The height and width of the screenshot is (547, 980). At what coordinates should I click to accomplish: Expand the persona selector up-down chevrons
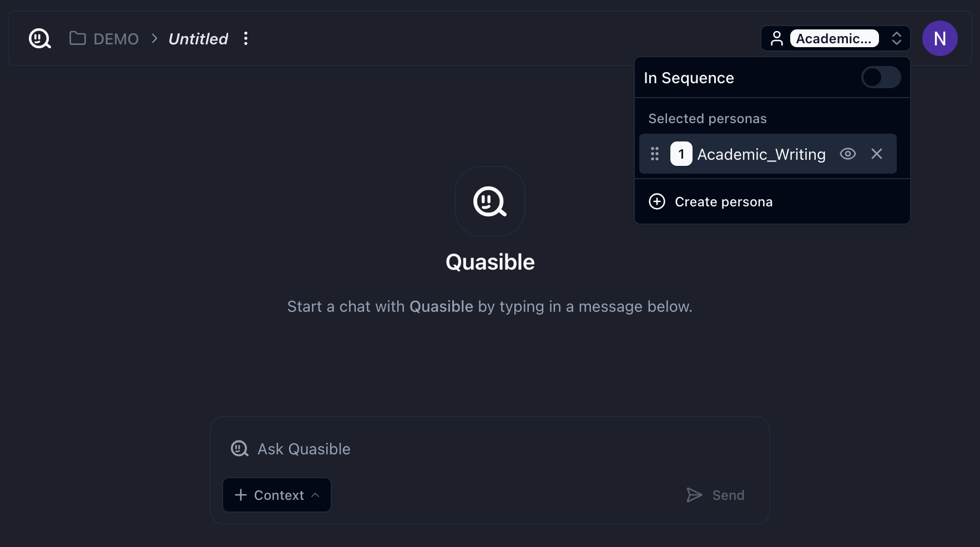pyautogui.click(x=896, y=39)
